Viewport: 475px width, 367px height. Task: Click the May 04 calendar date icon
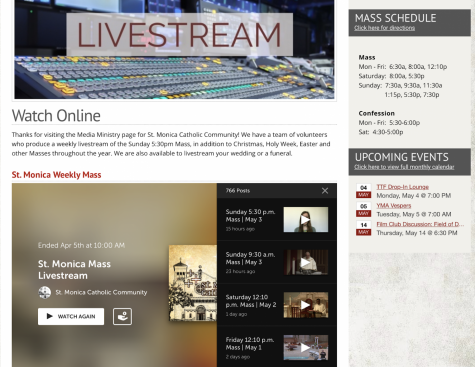[363, 191]
